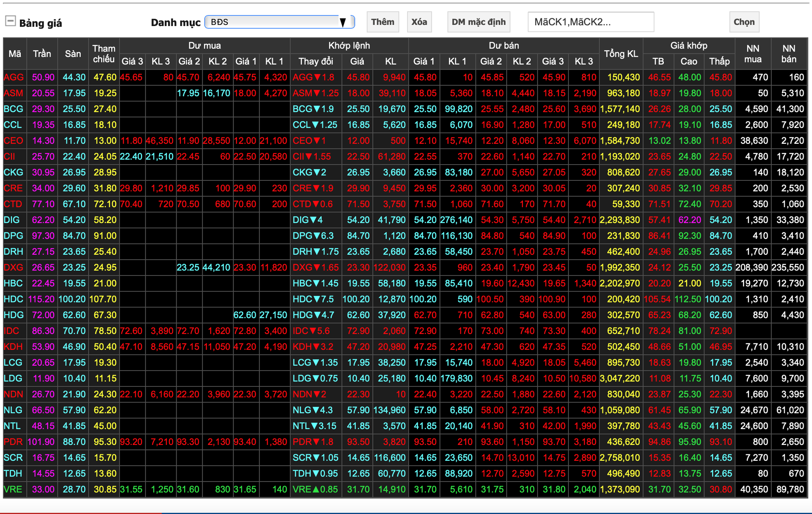Select the CRE stock symbol
812x514 pixels.
(13, 188)
